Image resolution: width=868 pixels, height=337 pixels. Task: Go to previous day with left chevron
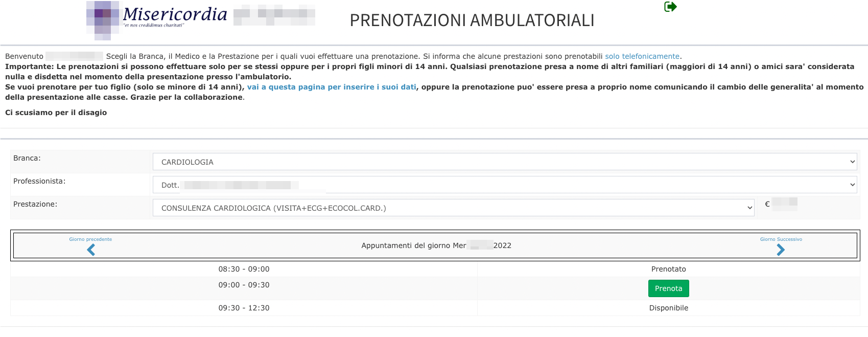pyautogui.click(x=91, y=250)
